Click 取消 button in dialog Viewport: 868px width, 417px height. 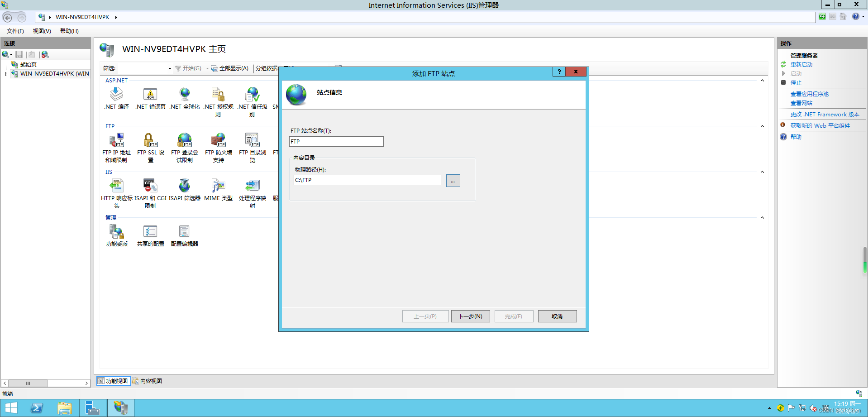tap(557, 316)
